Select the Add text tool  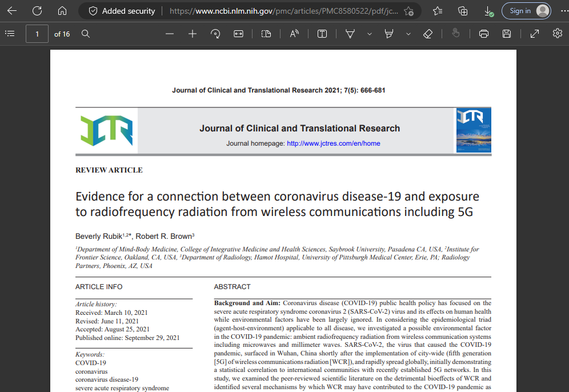click(x=322, y=34)
